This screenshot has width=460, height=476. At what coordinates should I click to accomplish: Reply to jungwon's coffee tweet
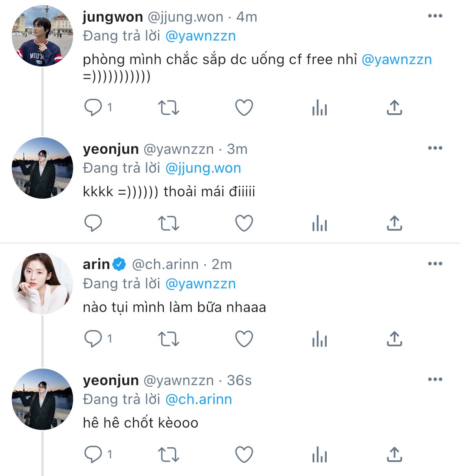point(93,107)
